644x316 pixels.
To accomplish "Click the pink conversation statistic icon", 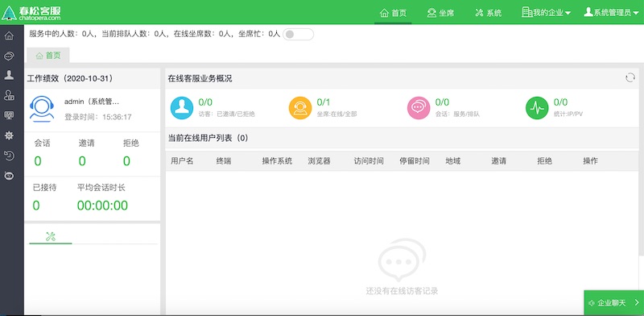I will pos(419,108).
